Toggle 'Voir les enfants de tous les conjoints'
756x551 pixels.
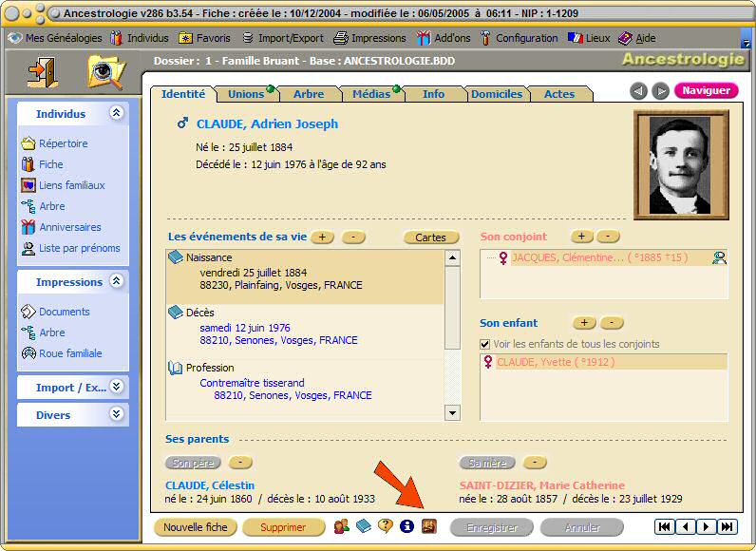click(x=486, y=344)
